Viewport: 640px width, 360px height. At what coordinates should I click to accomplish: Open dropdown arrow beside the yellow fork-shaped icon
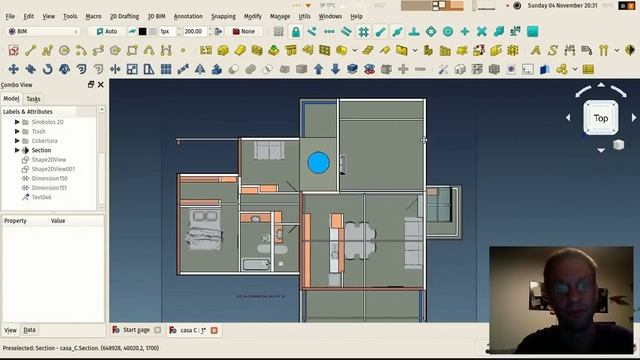pos(616,51)
